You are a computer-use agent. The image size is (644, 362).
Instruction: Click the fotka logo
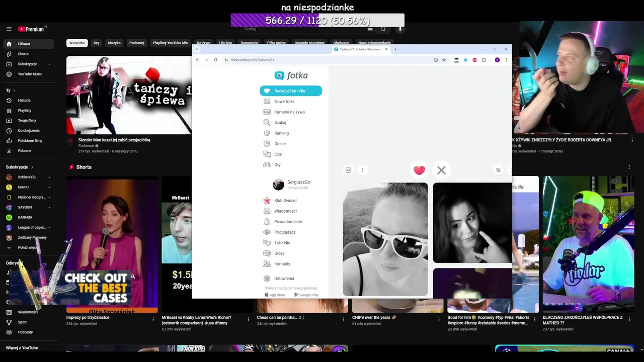click(x=291, y=75)
